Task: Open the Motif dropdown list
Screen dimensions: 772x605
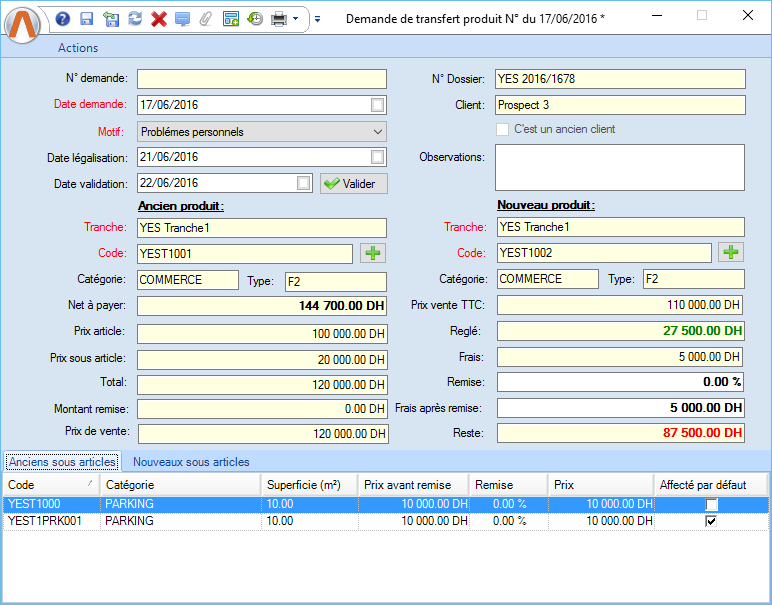Action: 376,131
